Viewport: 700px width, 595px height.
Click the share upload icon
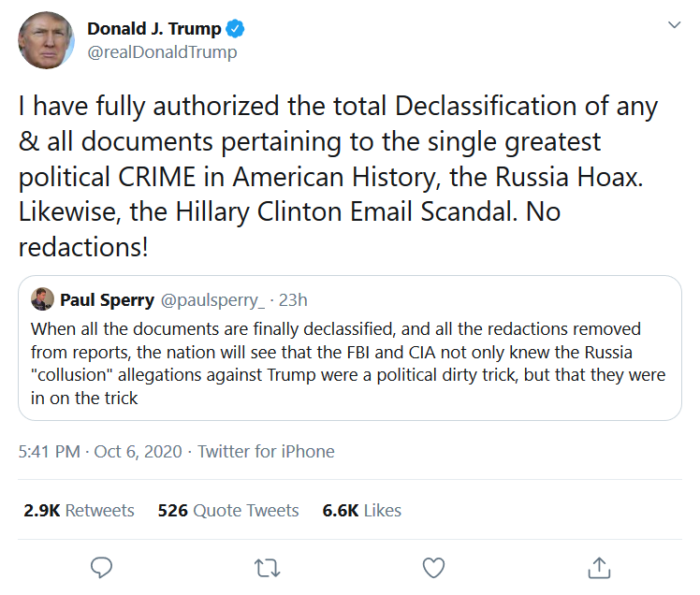point(598,567)
